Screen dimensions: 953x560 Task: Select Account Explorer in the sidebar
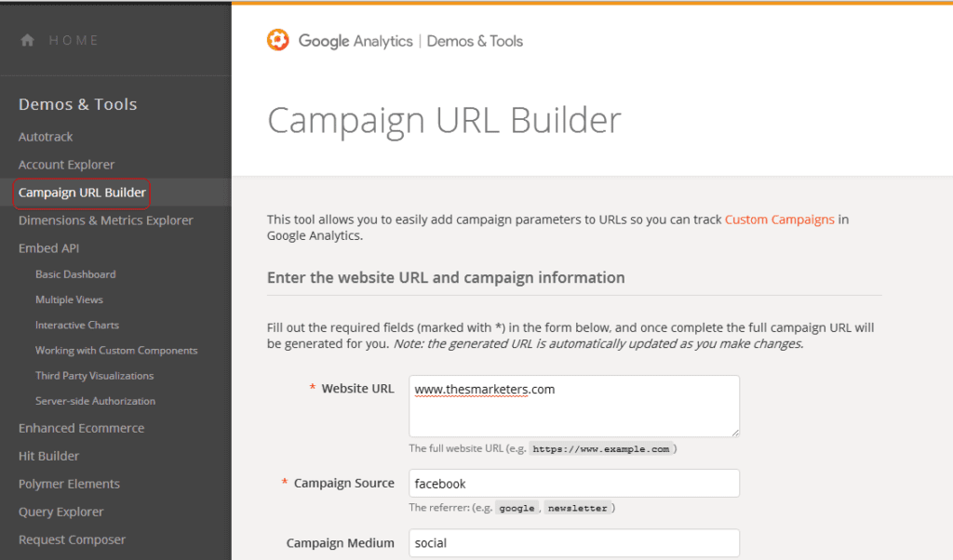(x=66, y=165)
